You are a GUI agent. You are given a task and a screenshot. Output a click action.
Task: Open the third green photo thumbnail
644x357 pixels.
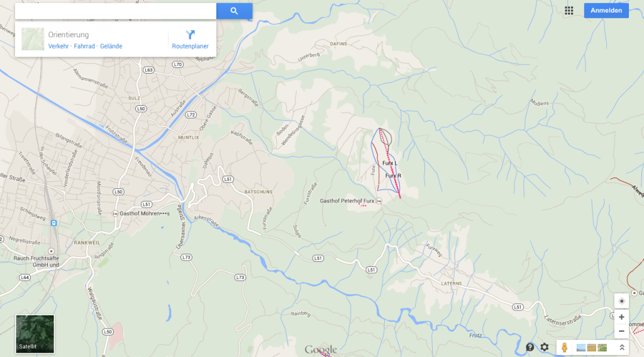(602, 348)
